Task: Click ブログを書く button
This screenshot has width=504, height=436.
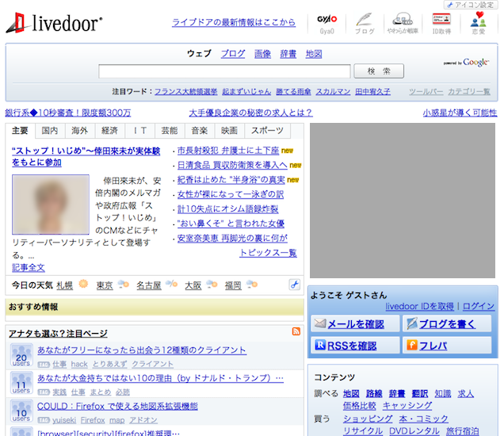Action: coord(447,323)
